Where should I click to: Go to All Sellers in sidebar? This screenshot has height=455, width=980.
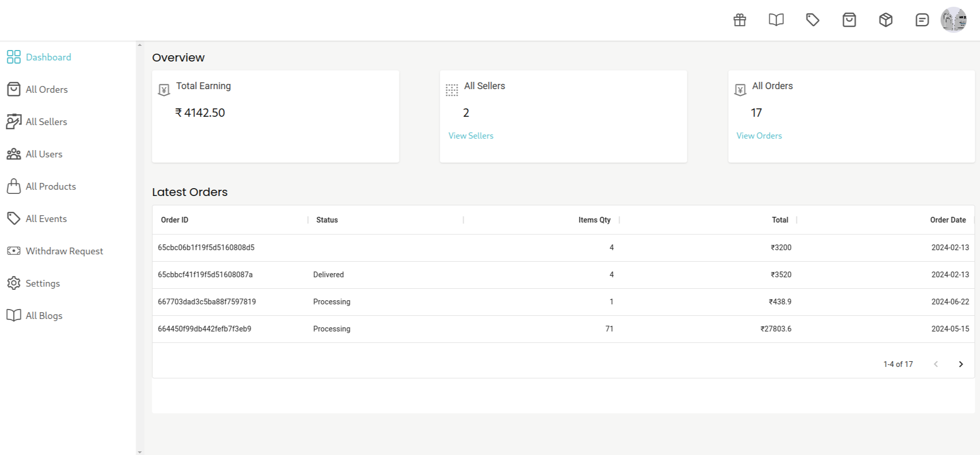[x=46, y=122]
